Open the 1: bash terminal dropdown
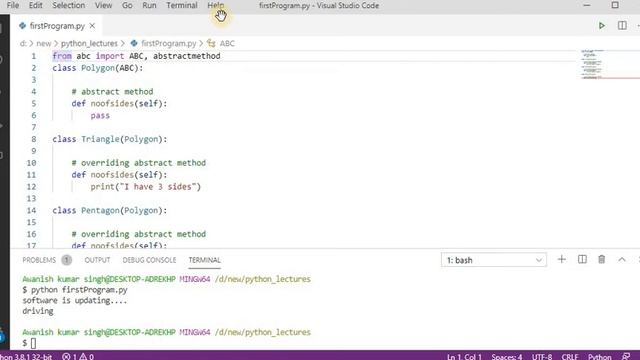The height and width of the screenshot is (360, 640). (x=494, y=260)
